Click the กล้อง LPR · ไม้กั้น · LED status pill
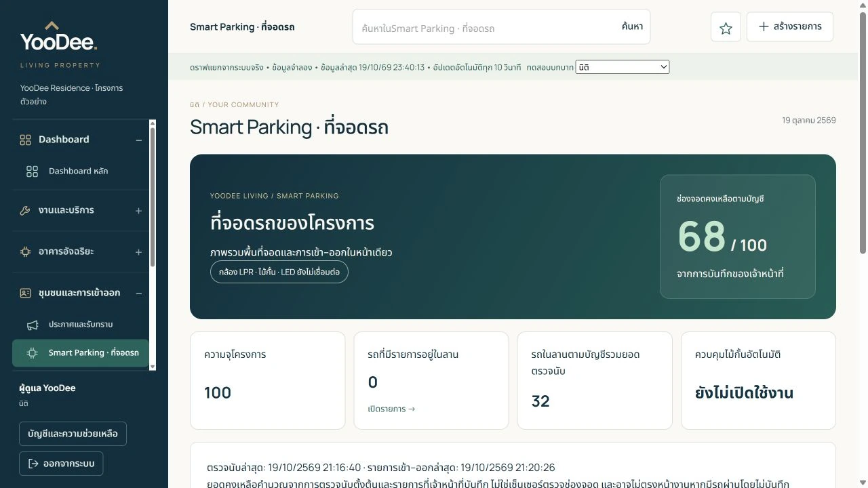The height and width of the screenshot is (488, 868). click(279, 272)
